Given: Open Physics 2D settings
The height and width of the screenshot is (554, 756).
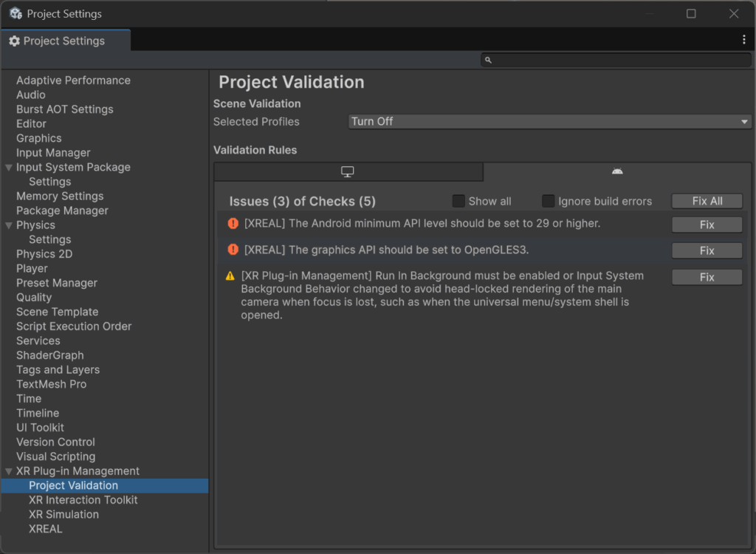Looking at the screenshot, I should click(x=44, y=254).
